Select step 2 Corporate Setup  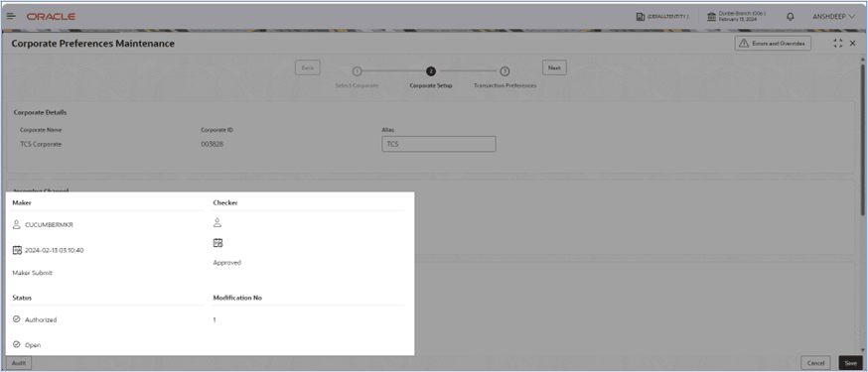pyautogui.click(x=431, y=71)
